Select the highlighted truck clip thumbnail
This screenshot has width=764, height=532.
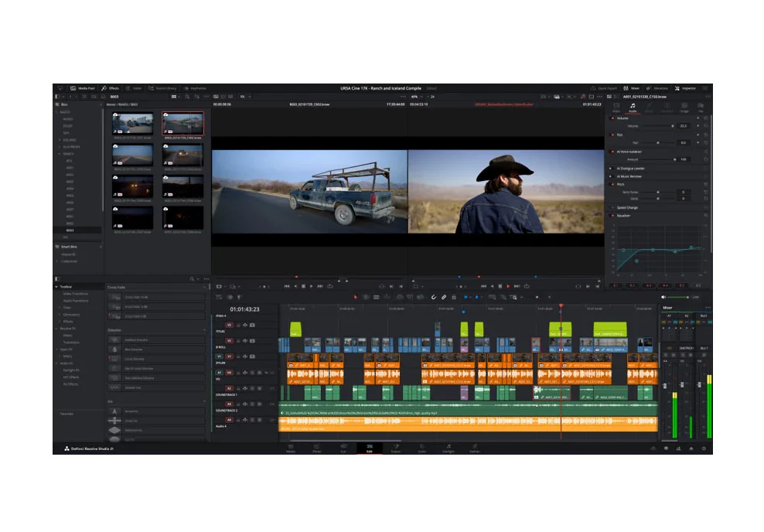coord(182,123)
